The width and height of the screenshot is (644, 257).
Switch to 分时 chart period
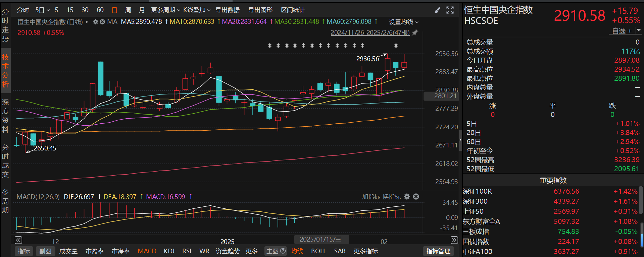pyautogui.click(x=23, y=10)
